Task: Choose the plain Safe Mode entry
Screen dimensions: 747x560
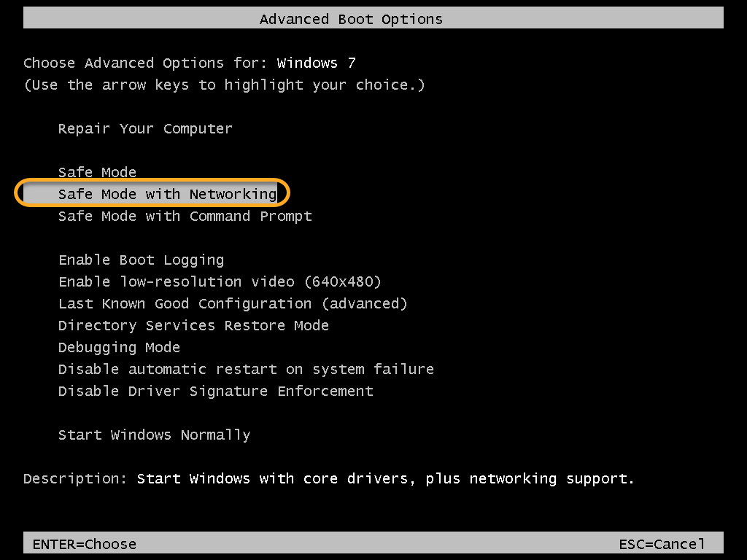Action: coord(97,172)
